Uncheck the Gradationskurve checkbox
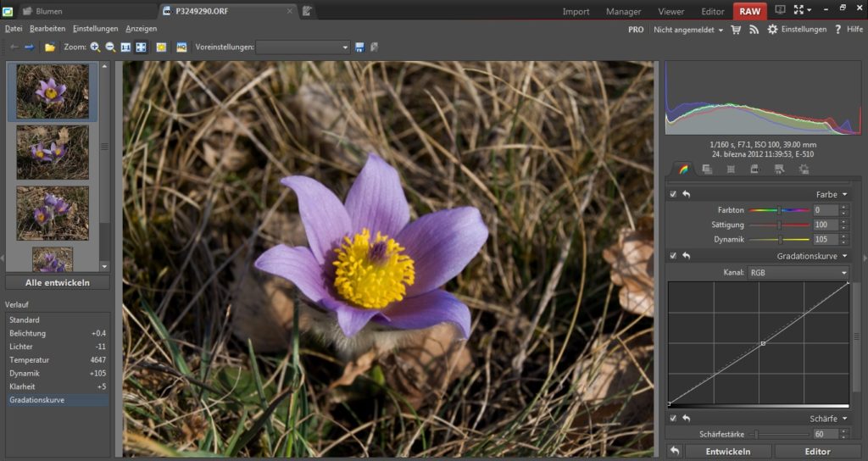This screenshot has width=868, height=461. (673, 255)
